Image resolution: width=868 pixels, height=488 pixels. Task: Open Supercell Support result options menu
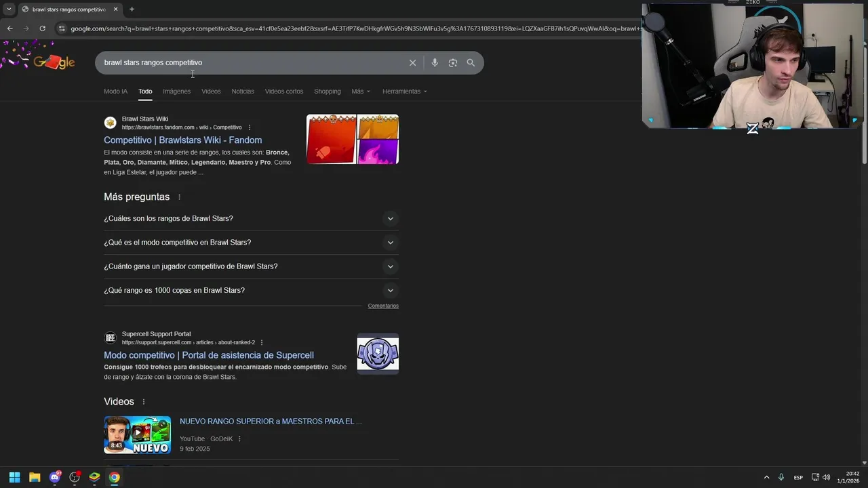click(x=262, y=342)
